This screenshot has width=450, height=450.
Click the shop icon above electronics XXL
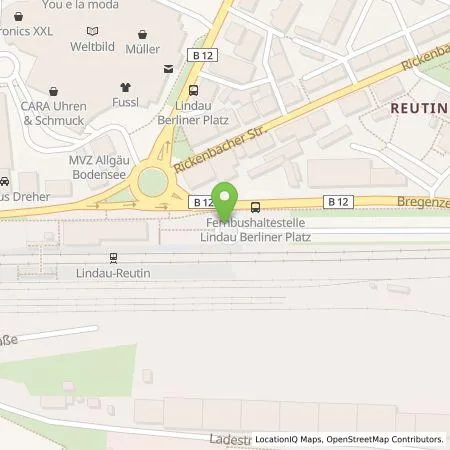[19, 16]
